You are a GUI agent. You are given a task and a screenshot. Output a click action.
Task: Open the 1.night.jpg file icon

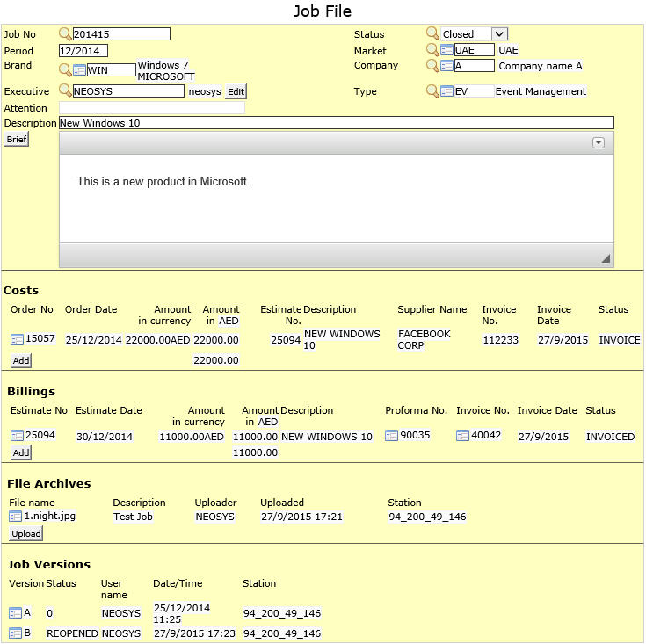pyautogui.click(x=15, y=516)
